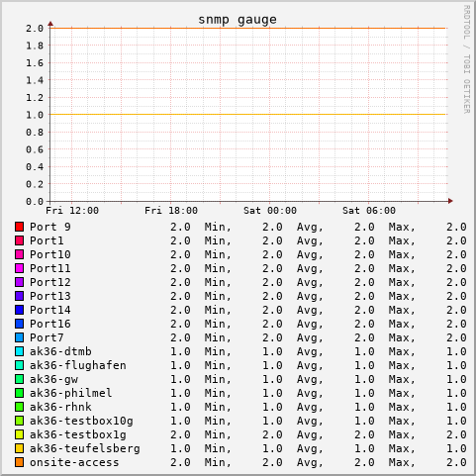The image size is (476, 476).
Task: Click the RRDTOOL / TOBI OETIKER watermark
Action: [x=467, y=59]
